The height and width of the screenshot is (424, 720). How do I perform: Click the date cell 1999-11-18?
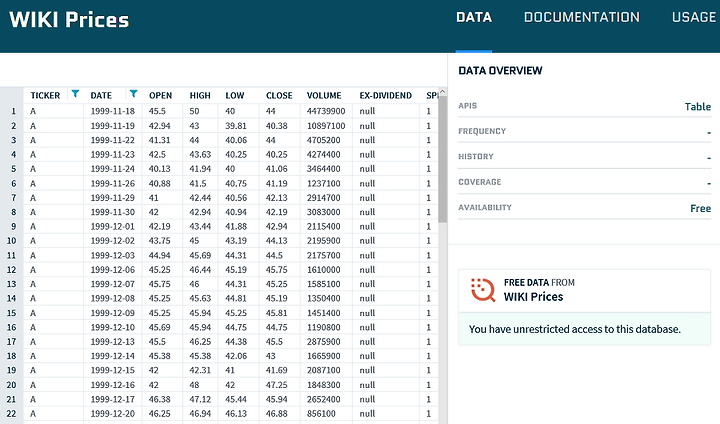pos(112,111)
